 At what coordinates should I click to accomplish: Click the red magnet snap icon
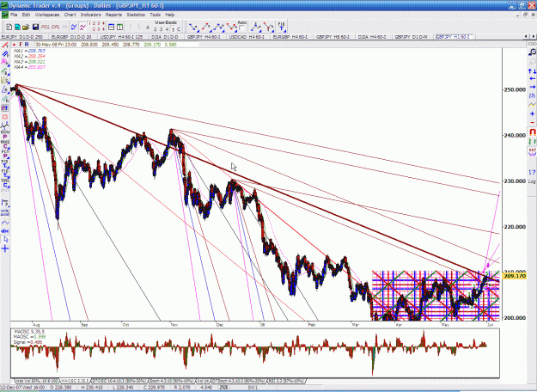pos(532,132)
